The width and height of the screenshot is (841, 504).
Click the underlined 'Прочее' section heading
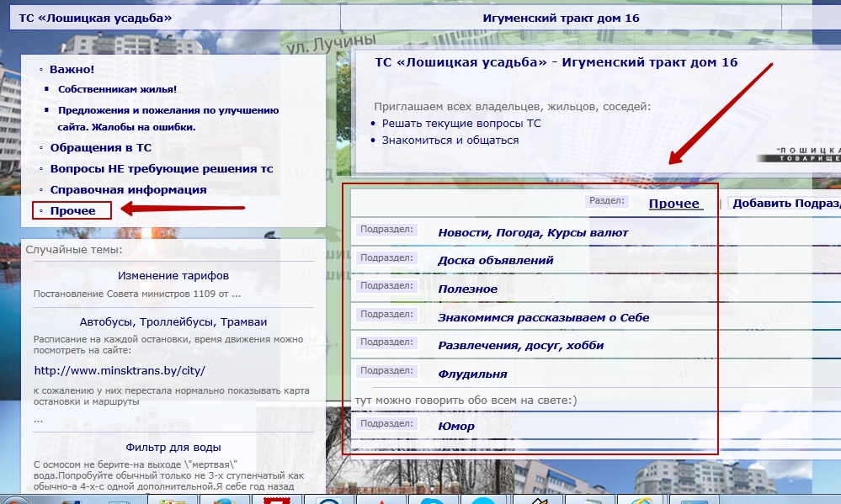point(674,204)
